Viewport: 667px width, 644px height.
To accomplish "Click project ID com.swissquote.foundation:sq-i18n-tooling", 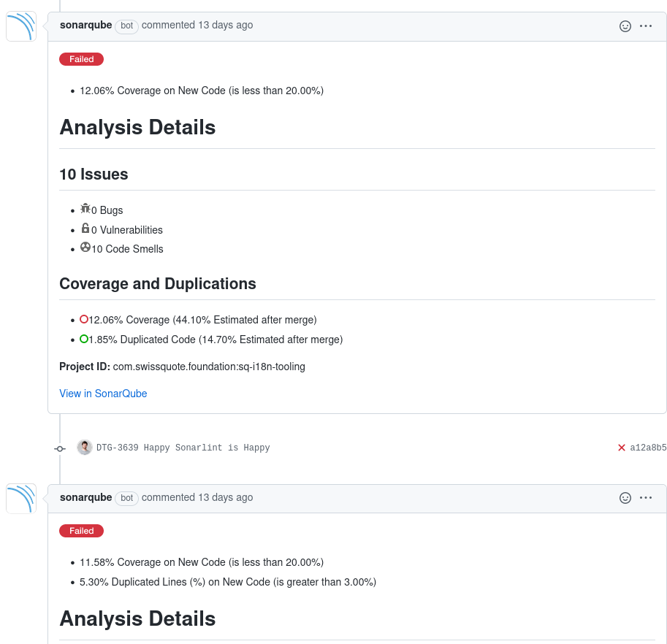I will coord(209,367).
